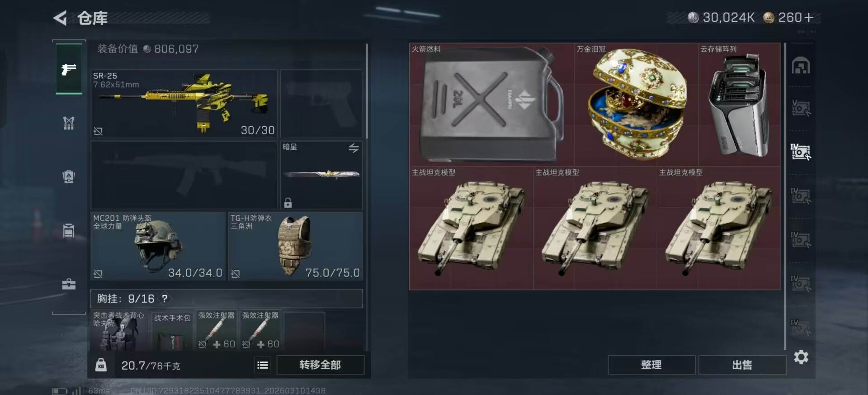
Task: Select the weapons pistol tab in left sidebar
Action: click(69, 69)
